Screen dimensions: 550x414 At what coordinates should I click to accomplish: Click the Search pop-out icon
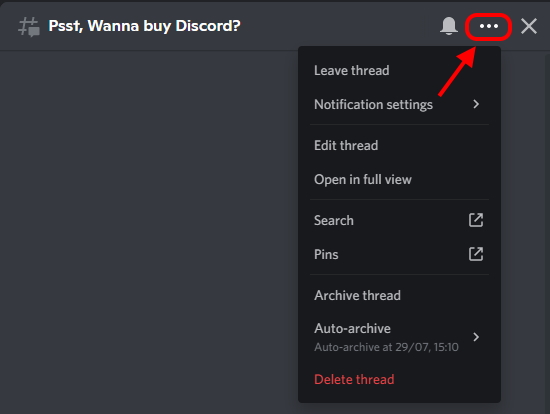click(x=476, y=220)
